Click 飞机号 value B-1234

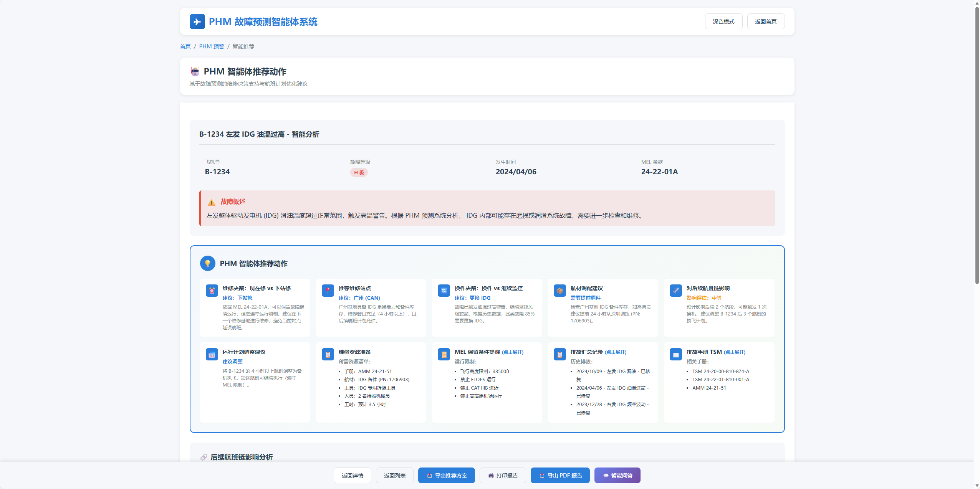pyautogui.click(x=217, y=172)
